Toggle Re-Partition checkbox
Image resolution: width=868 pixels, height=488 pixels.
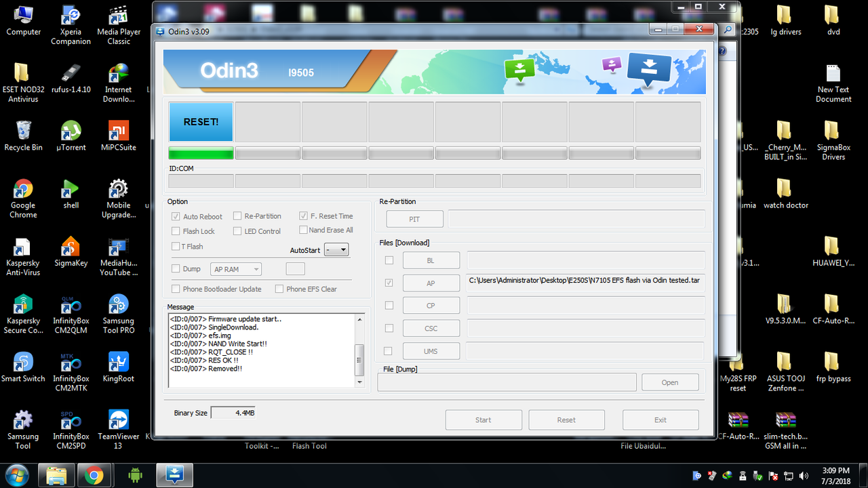[x=237, y=216]
